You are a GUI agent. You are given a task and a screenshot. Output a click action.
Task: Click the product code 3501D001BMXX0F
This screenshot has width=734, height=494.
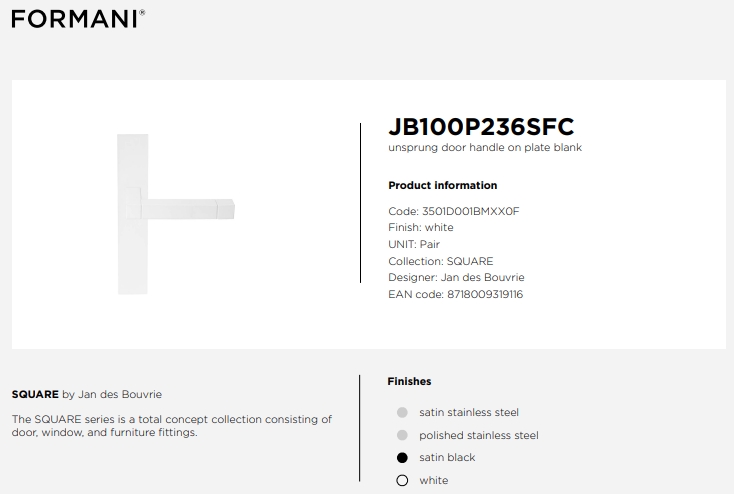click(470, 211)
